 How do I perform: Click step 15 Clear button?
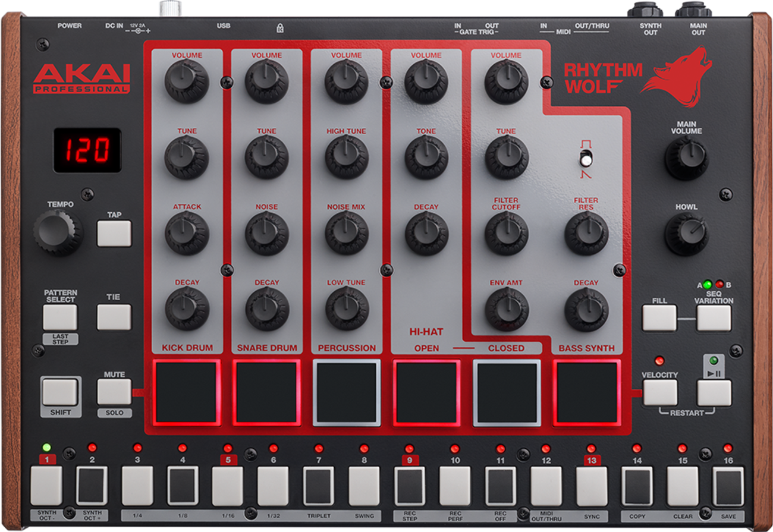683,486
